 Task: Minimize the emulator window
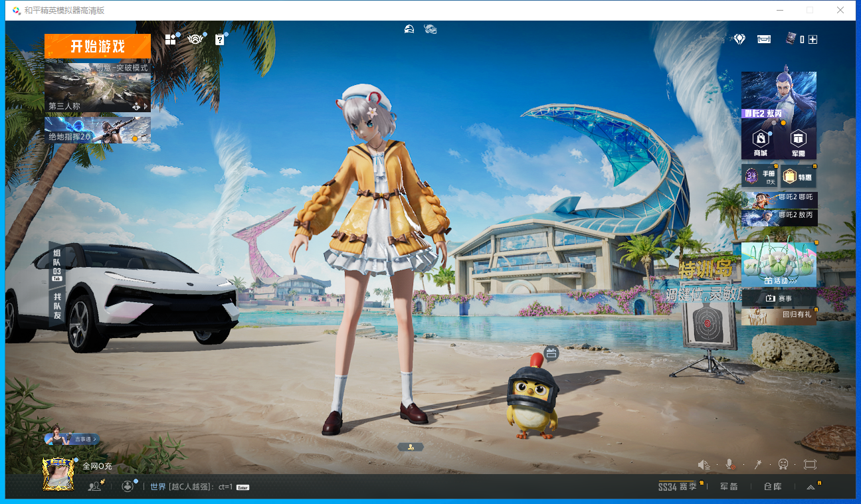click(779, 10)
